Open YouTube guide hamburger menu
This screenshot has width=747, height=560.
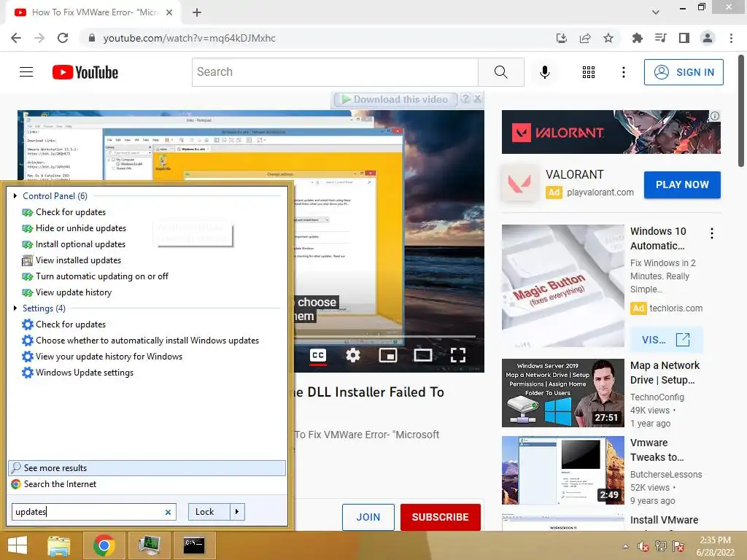[x=26, y=72]
